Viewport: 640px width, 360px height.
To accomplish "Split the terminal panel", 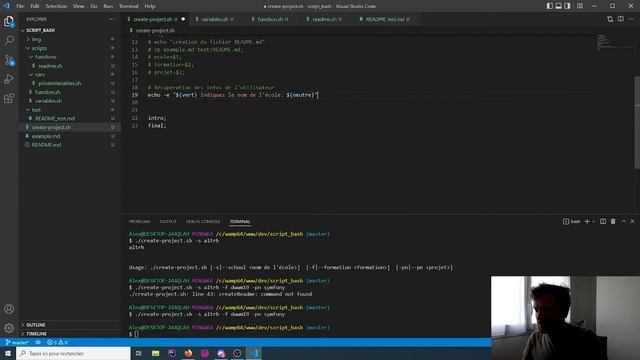I will (x=603, y=221).
